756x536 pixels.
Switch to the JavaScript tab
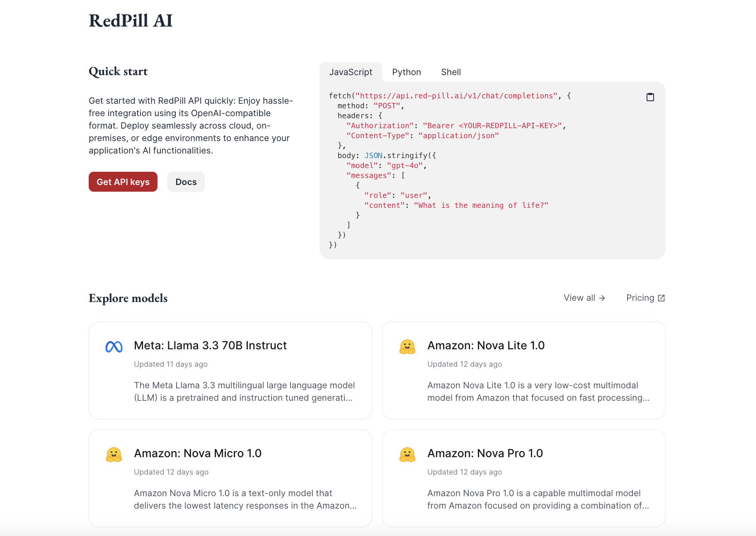coord(351,72)
